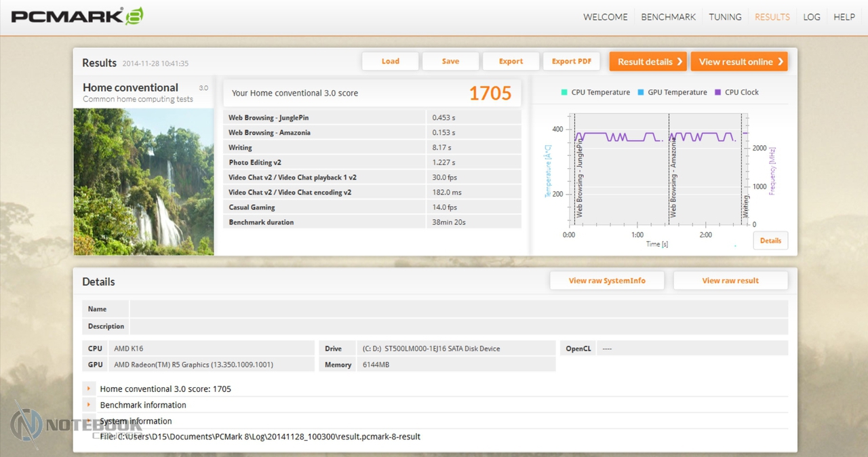Screen dimensions: 868x457
Task: Open the Welcome tab
Action: [x=605, y=17]
